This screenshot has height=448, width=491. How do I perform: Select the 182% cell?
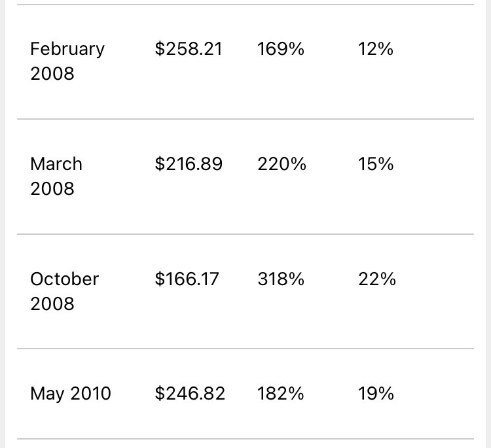point(280,393)
